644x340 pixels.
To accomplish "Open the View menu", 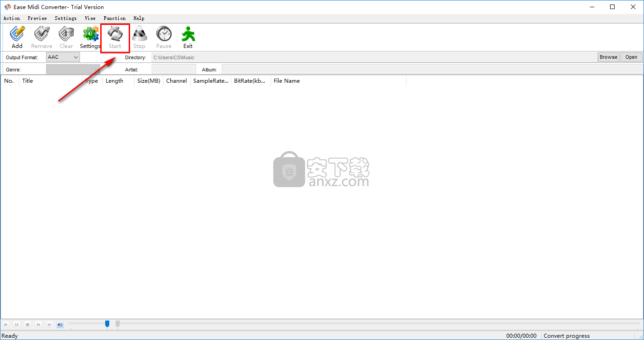I will pos(90,18).
